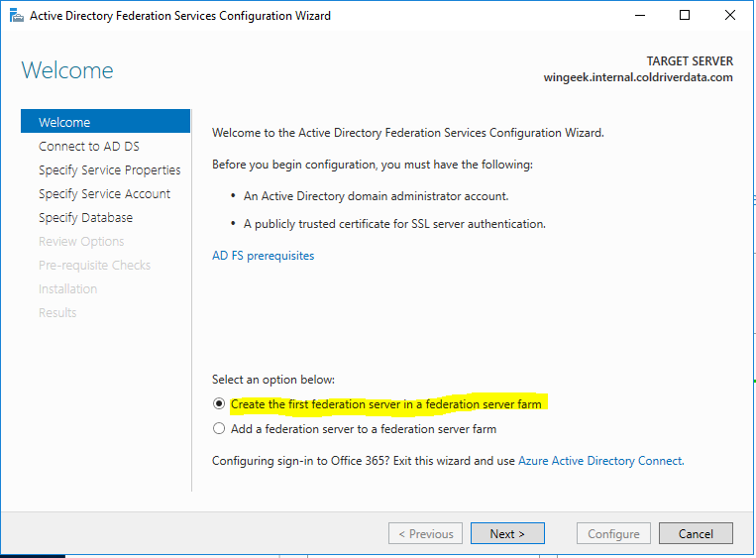Screen dimensions: 756x558
Task: Minimize the configuration wizard window
Action: pos(638,15)
